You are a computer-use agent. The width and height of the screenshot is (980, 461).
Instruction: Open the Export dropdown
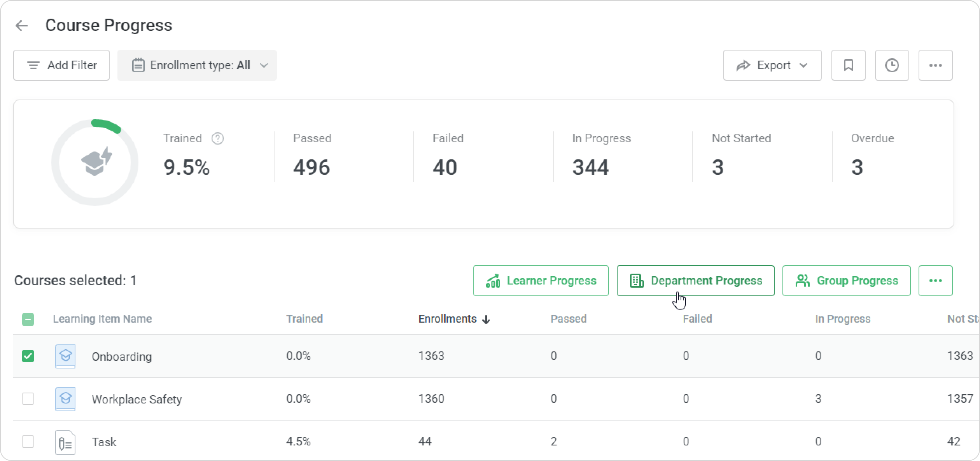[772, 65]
